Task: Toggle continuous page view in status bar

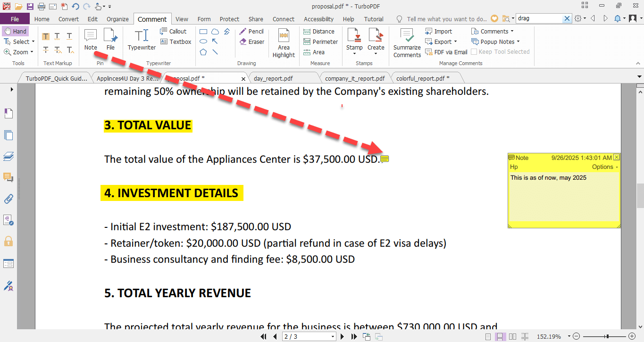Action: coord(500,336)
